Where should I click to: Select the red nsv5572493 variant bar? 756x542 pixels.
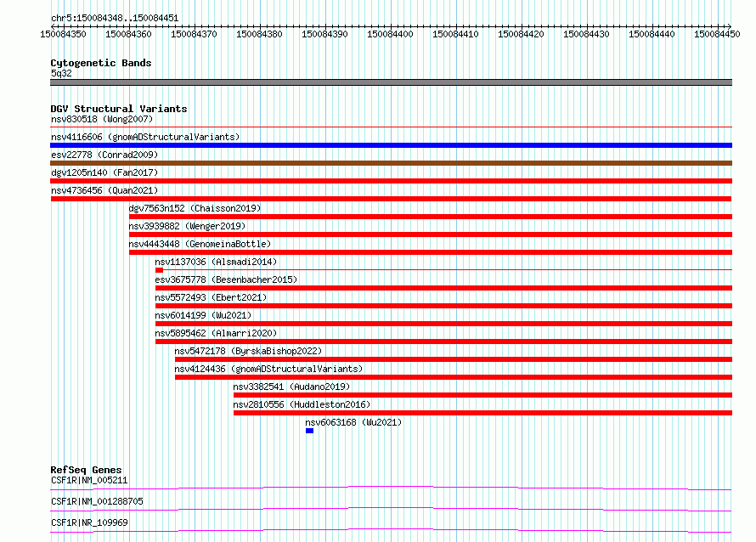coord(443,306)
